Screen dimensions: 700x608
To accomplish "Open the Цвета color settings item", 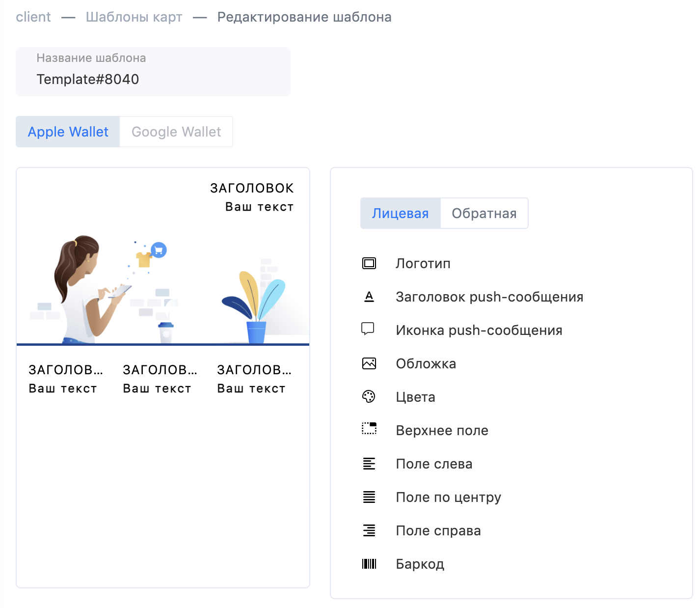I will pyautogui.click(x=415, y=397).
